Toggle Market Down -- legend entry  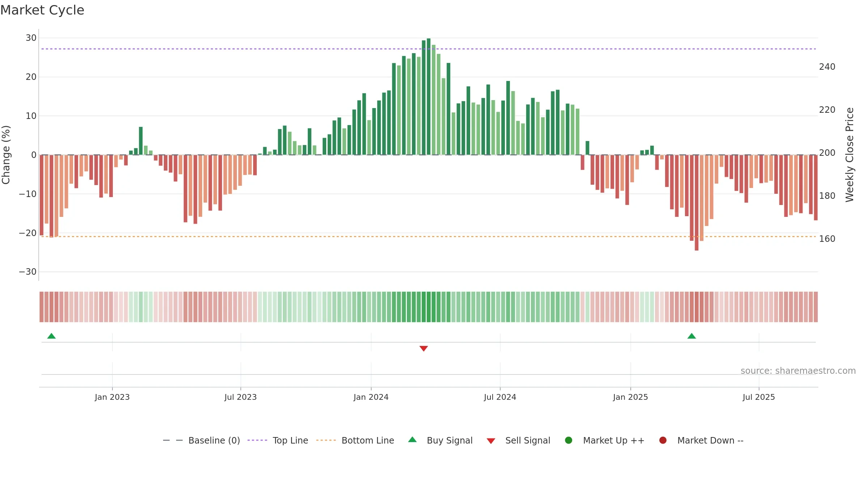coord(701,440)
